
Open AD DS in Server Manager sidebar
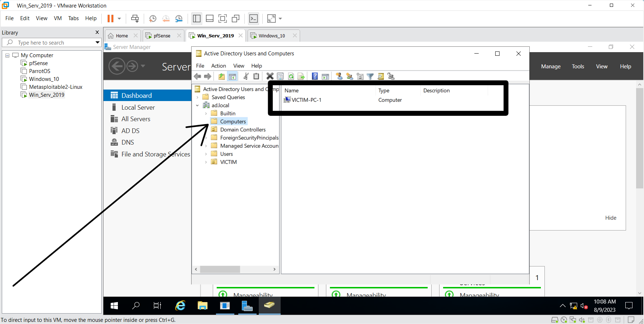pyautogui.click(x=130, y=131)
